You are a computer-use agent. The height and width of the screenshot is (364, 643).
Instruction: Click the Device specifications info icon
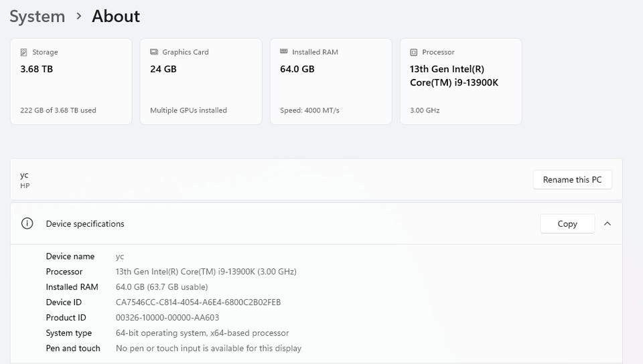tap(27, 224)
